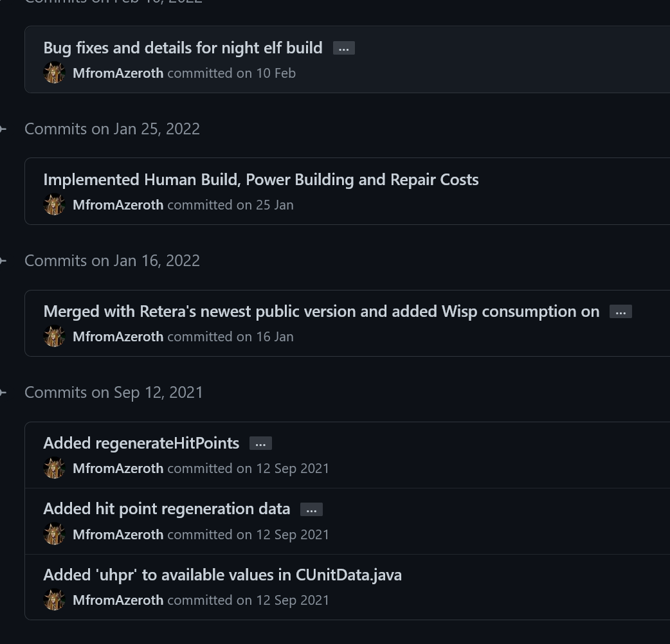Expand ellipsis on 'Merged with Retera's' commit
Image resolution: width=670 pixels, height=644 pixels.
point(620,312)
